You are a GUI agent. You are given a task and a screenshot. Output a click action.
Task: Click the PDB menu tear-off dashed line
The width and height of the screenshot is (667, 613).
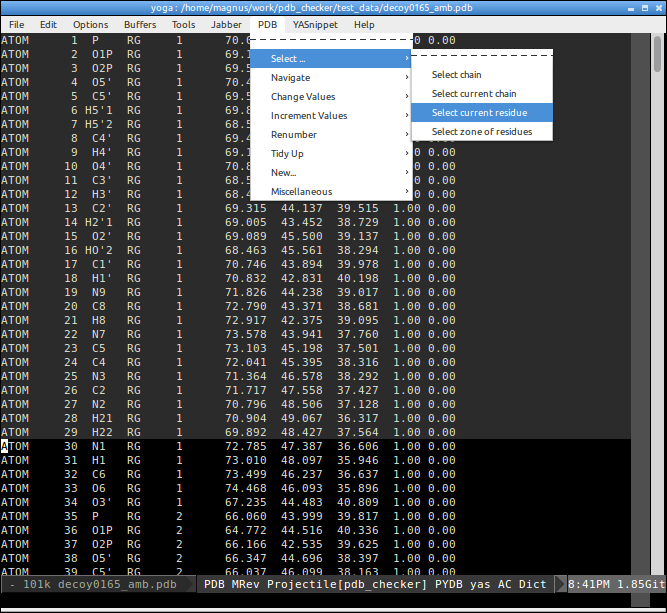tap(331, 40)
